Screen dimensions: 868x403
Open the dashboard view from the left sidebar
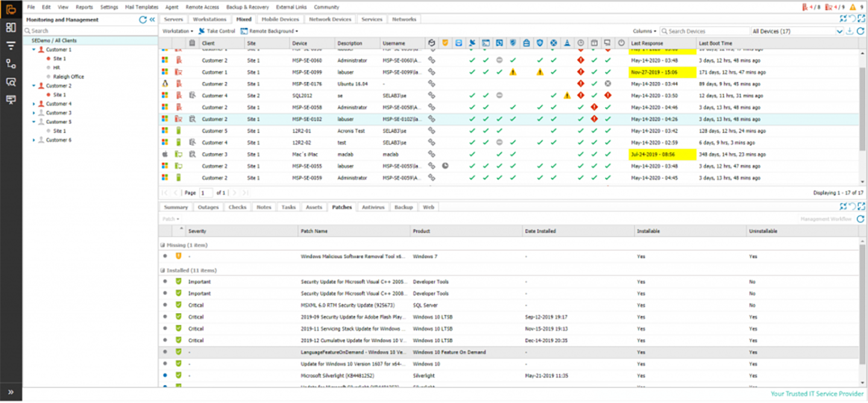(10, 28)
